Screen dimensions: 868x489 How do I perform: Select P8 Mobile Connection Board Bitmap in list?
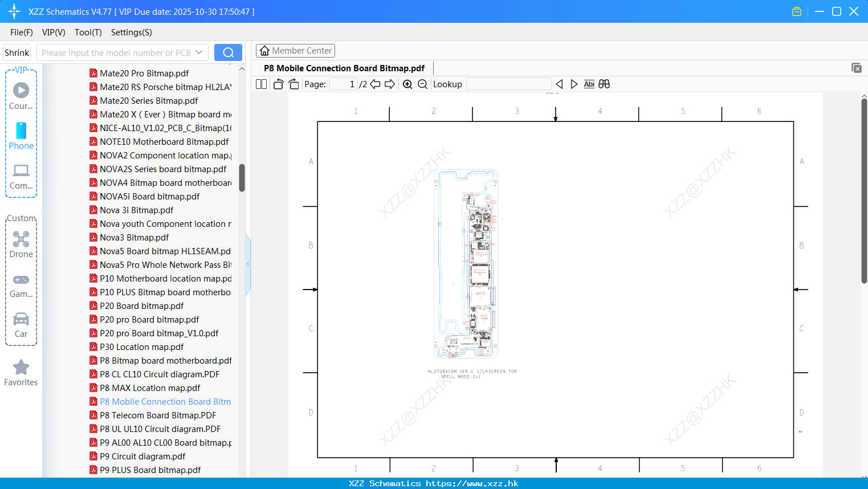pos(160,401)
